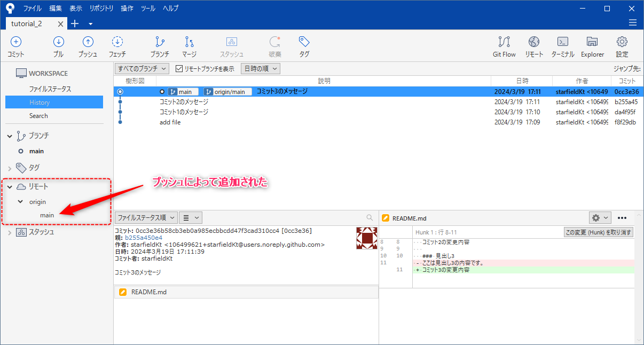This screenshot has width=644, height=345.
Task: Expand the タグ section in sidebar
Action: point(10,168)
